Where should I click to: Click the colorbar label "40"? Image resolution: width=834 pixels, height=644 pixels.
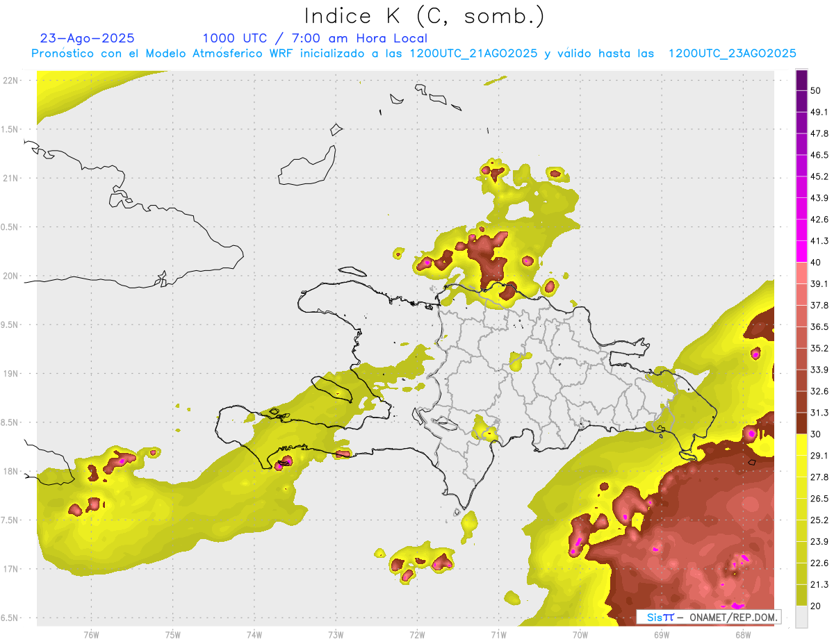click(x=817, y=262)
